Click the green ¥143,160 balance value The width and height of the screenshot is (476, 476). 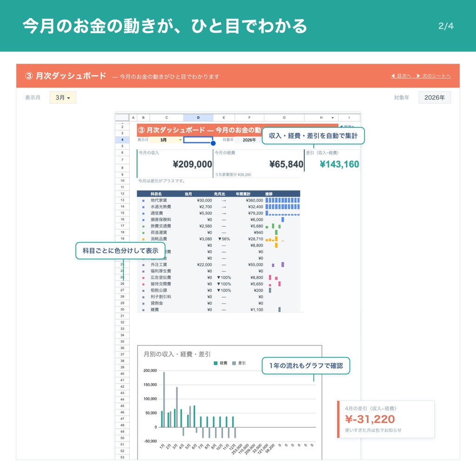(x=339, y=164)
